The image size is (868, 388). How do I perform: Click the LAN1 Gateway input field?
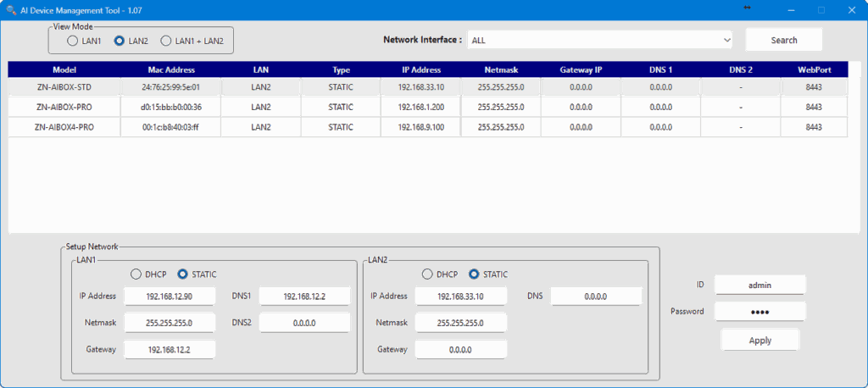coord(170,350)
